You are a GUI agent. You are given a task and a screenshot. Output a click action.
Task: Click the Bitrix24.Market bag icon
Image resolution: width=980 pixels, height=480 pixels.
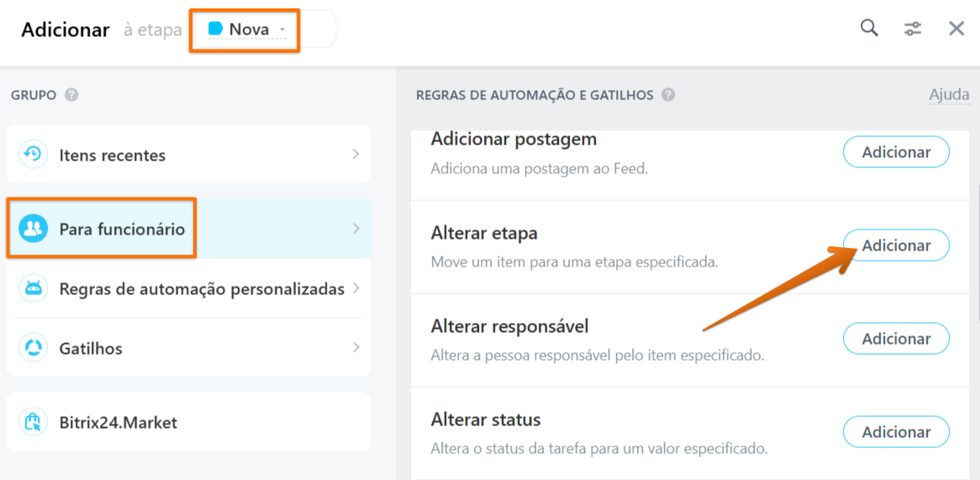(33, 422)
